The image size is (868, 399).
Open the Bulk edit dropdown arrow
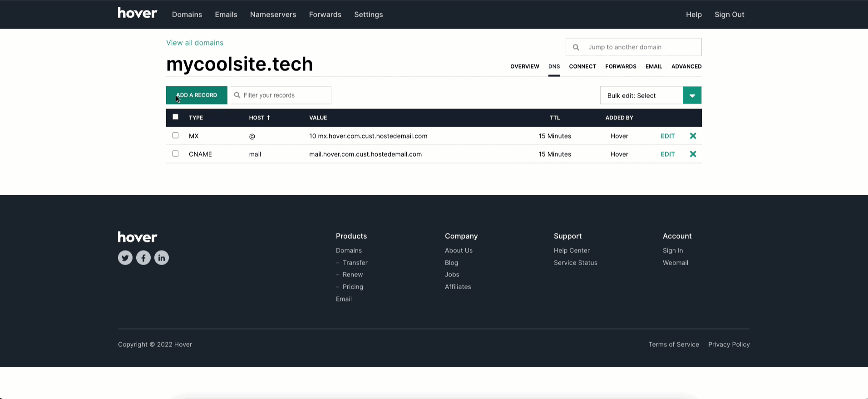pyautogui.click(x=692, y=95)
